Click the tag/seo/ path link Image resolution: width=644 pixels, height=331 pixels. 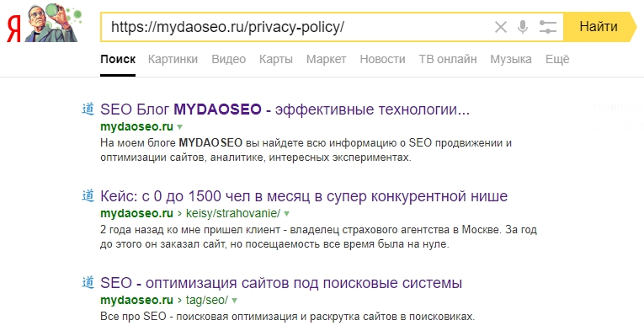(206, 300)
